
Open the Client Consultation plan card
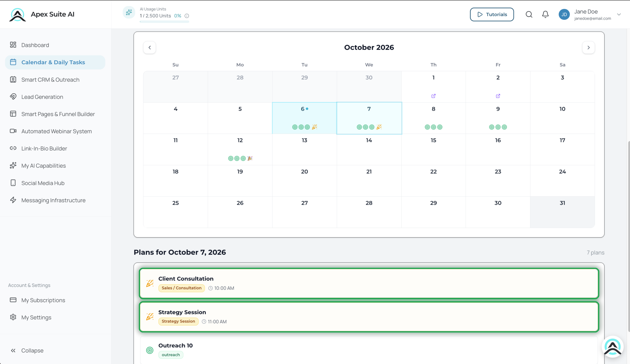click(x=369, y=283)
